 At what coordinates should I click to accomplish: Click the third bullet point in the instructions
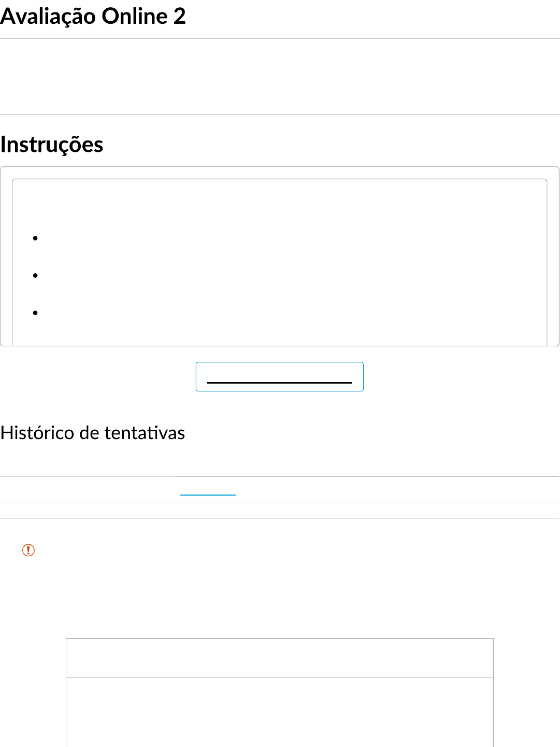click(x=35, y=313)
